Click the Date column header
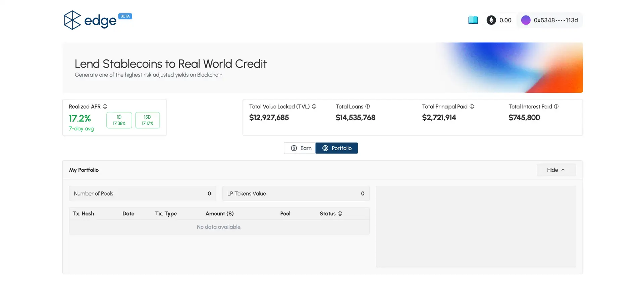 click(128, 214)
